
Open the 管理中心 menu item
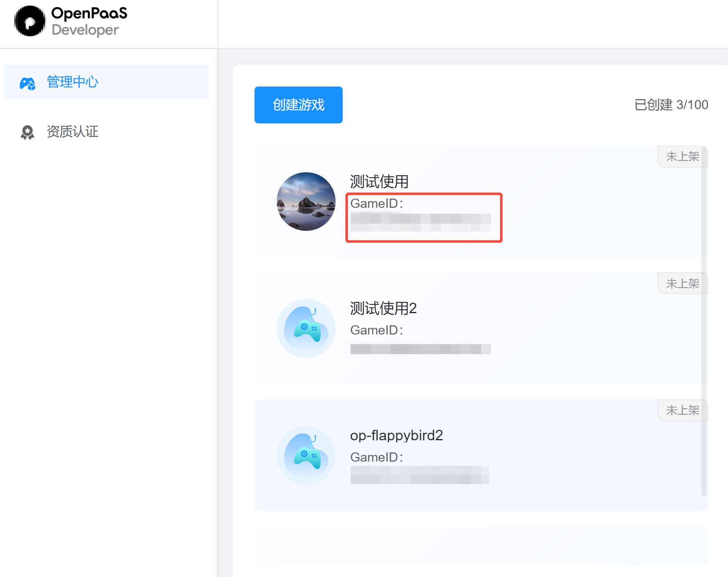click(x=107, y=82)
